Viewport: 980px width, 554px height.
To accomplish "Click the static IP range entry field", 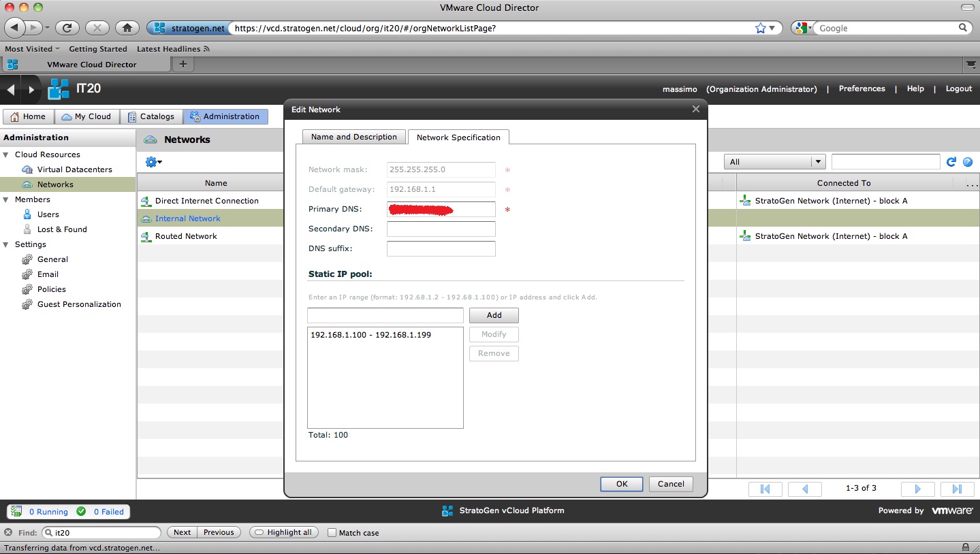I will [x=385, y=315].
